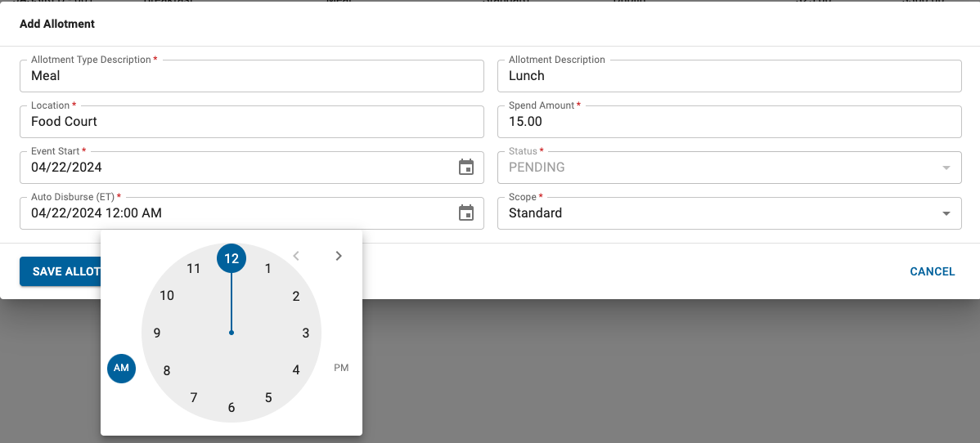Open the Auto Disburse calendar icon
The height and width of the screenshot is (443, 980).
click(x=466, y=213)
